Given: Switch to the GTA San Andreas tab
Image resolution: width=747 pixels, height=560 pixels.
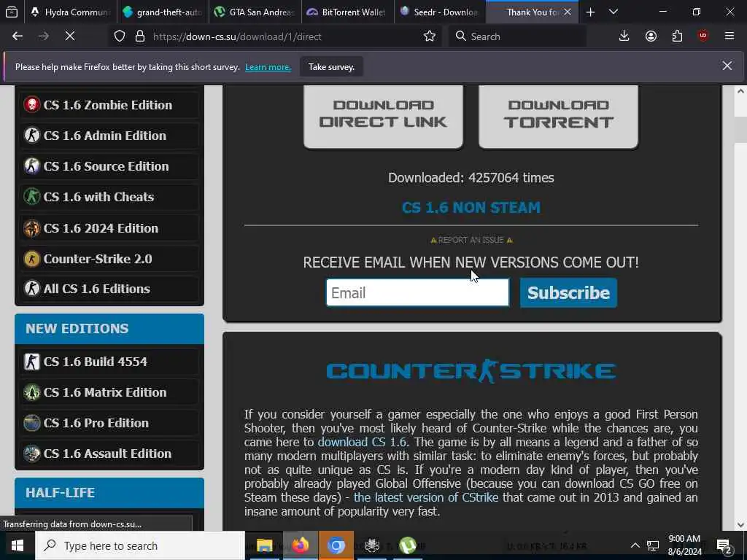Looking at the screenshot, I should pyautogui.click(x=255, y=12).
